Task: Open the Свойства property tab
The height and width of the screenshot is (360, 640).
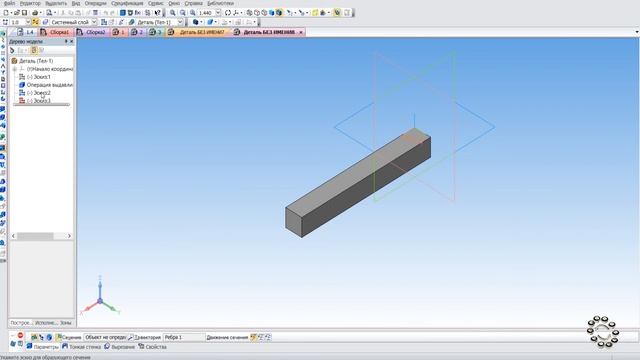Action: click(x=152, y=347)
